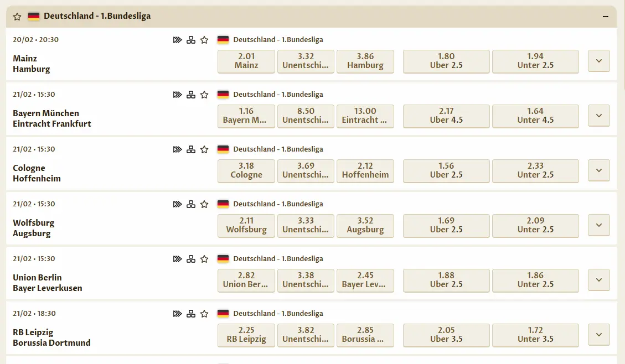Toggle the favorite star on Union Berlin match
The image size is (625, 364).
coord(204,258)
